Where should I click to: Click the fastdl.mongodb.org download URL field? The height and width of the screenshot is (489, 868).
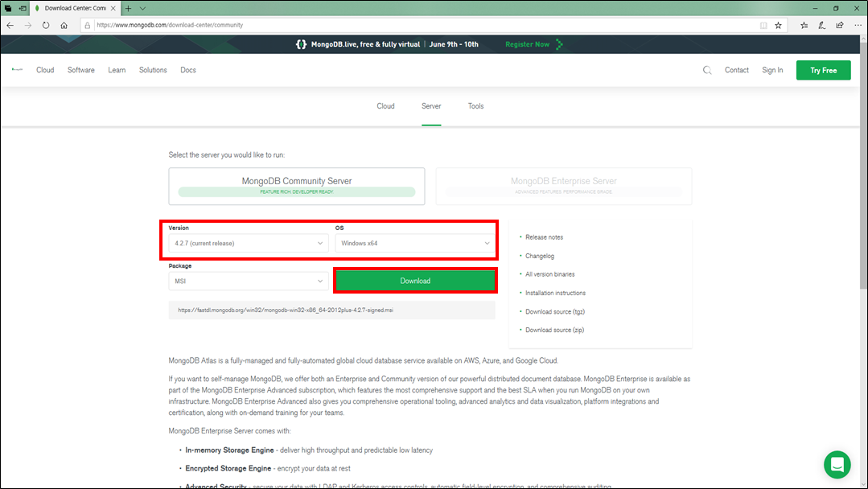point(332,310)
